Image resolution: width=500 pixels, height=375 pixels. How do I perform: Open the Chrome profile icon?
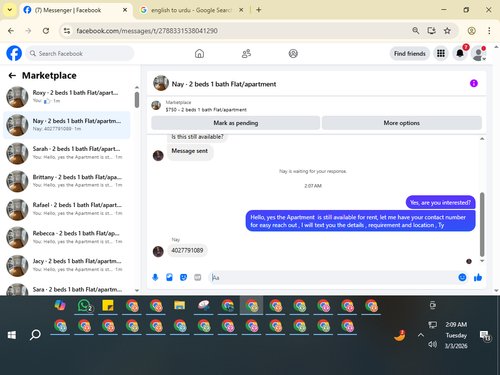pyautogui.click(x=471, y=31)
